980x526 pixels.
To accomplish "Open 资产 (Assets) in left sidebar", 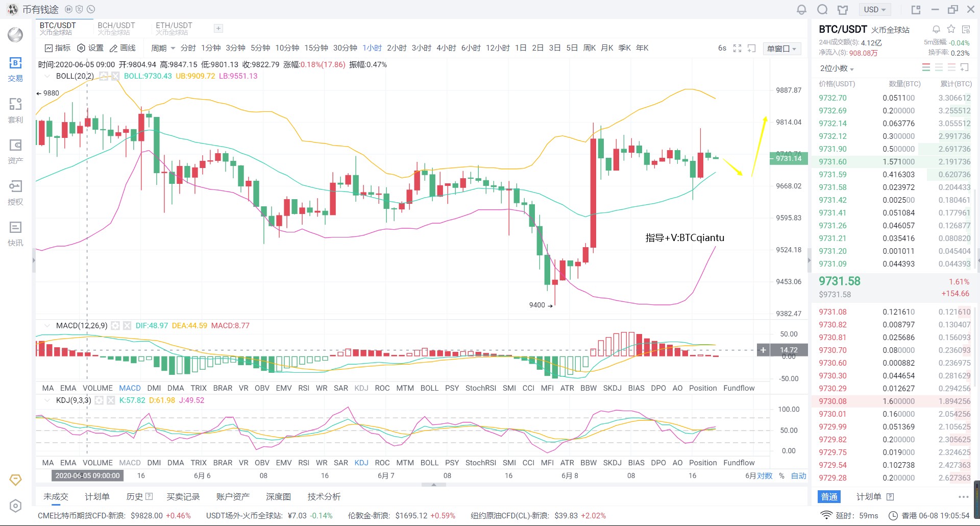I will pos(15,152).
